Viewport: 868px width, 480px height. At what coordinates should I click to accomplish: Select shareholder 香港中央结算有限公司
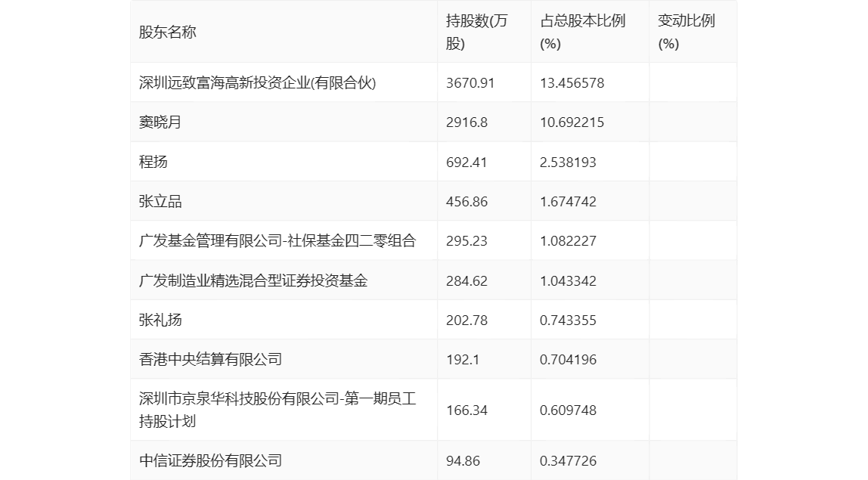pyautogui.click(x=210, y=359)
